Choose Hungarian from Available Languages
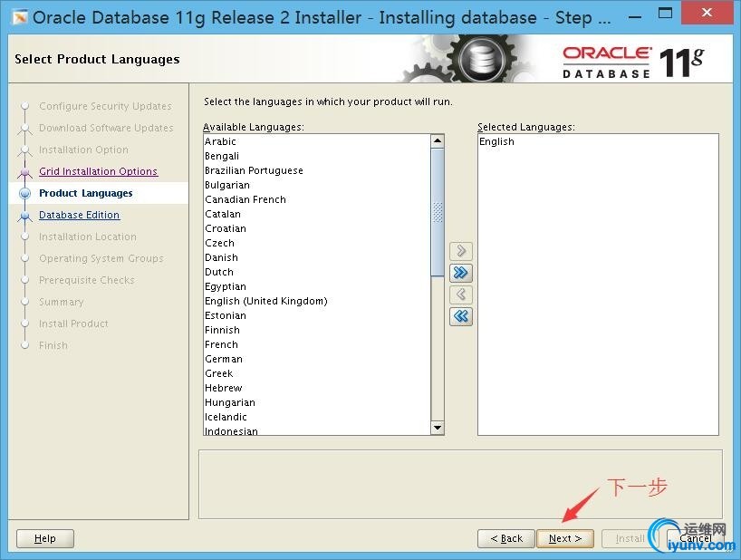Screen dimensions: 741x560 [317, 402]
